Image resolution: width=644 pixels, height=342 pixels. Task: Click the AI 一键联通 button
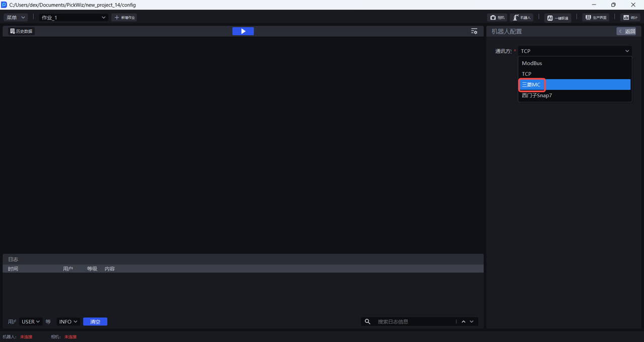[557, 18]
